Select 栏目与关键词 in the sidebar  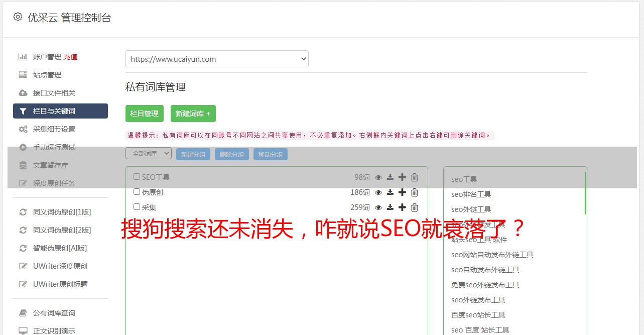coord(60,111)
